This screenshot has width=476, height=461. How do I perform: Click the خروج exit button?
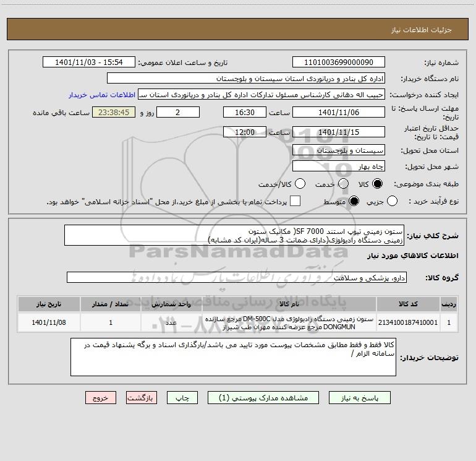pos(101,398)
